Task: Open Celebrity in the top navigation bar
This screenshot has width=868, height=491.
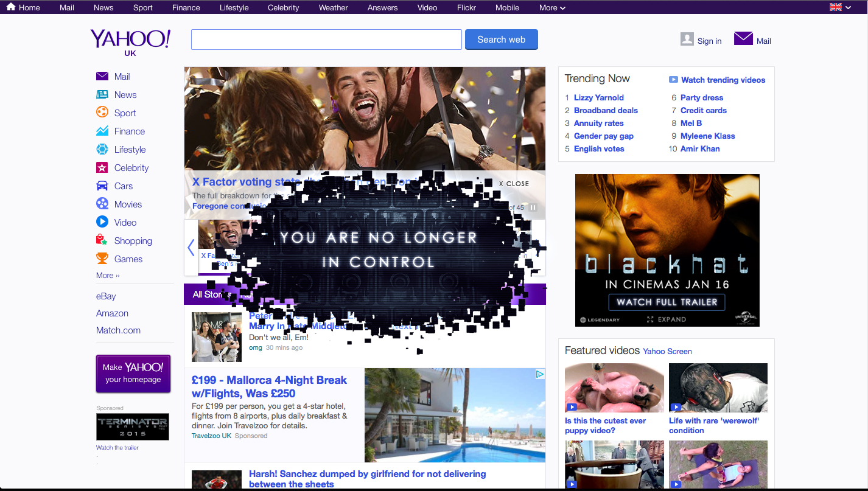Action: [284, 7]
